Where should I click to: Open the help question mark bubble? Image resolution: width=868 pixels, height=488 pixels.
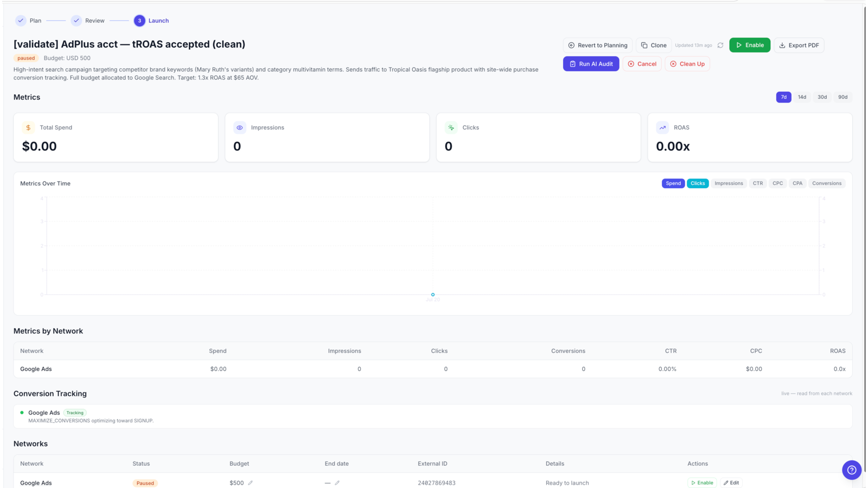[851, 470]
